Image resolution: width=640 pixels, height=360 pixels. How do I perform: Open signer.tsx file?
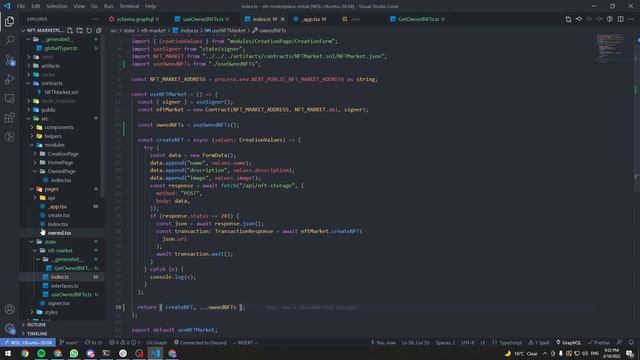tap(58, 303)
